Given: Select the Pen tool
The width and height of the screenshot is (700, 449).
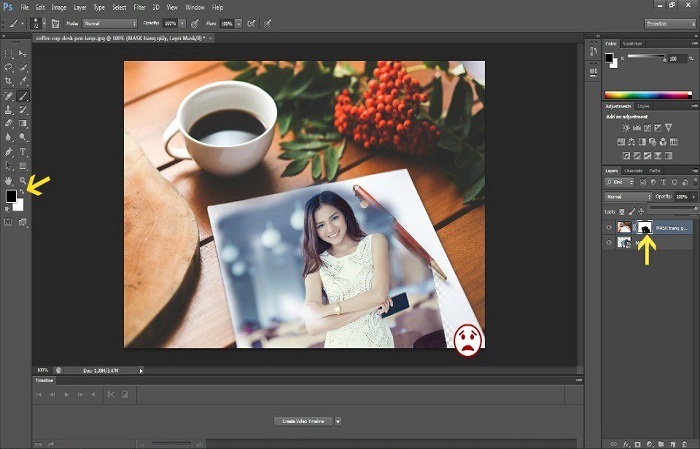Looking at the screenshot, I should point(10,151).
